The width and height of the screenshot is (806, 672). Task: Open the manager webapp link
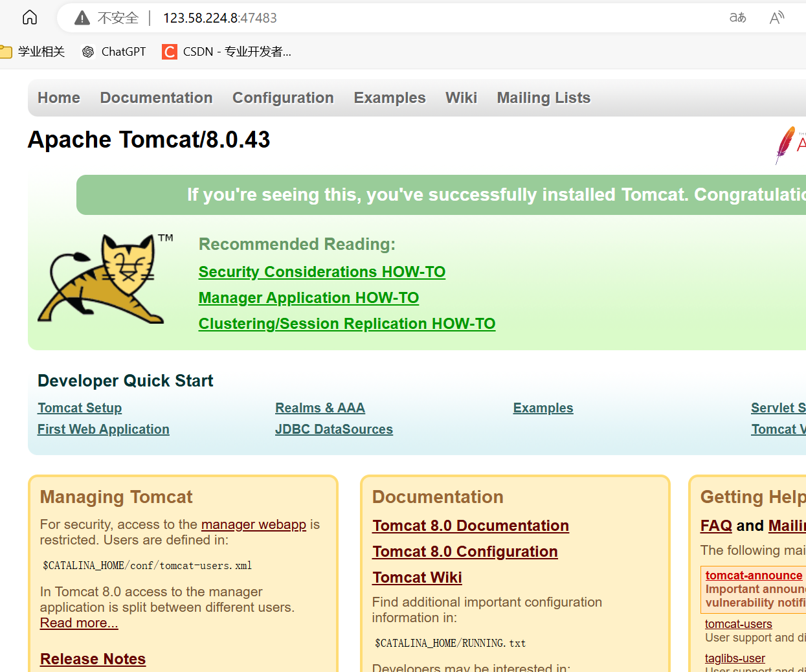[x=254, y=524]
